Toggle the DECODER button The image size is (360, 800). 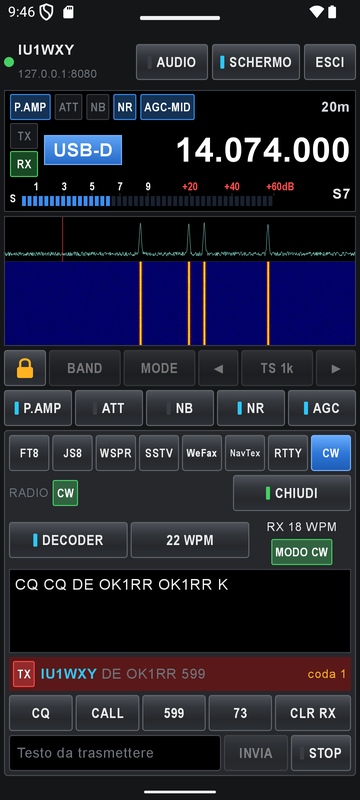tap(68, 540)
